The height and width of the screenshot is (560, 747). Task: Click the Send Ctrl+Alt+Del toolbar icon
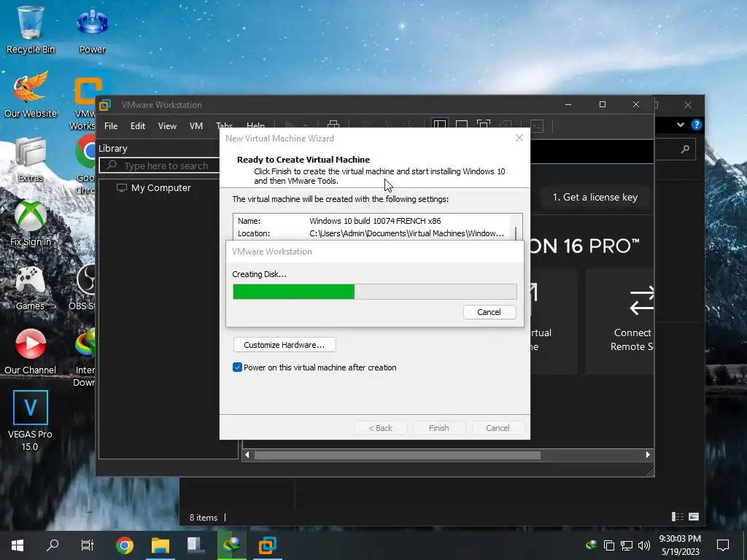click(333, 125)
